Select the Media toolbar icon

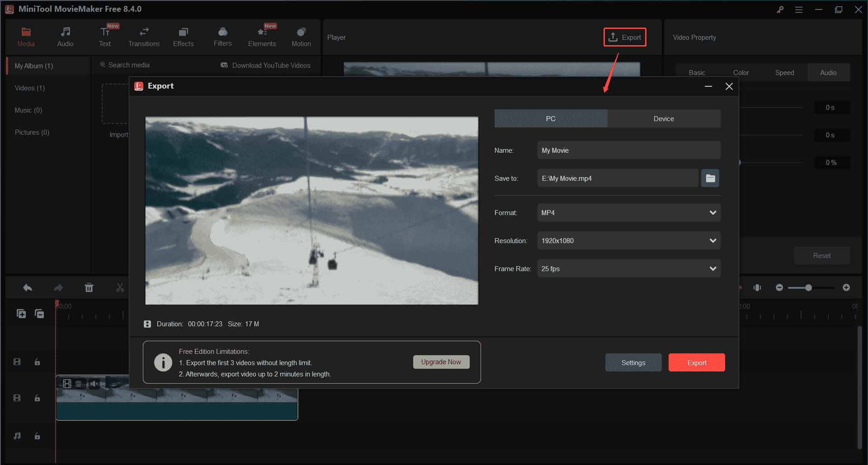click(x=26, y=36)
